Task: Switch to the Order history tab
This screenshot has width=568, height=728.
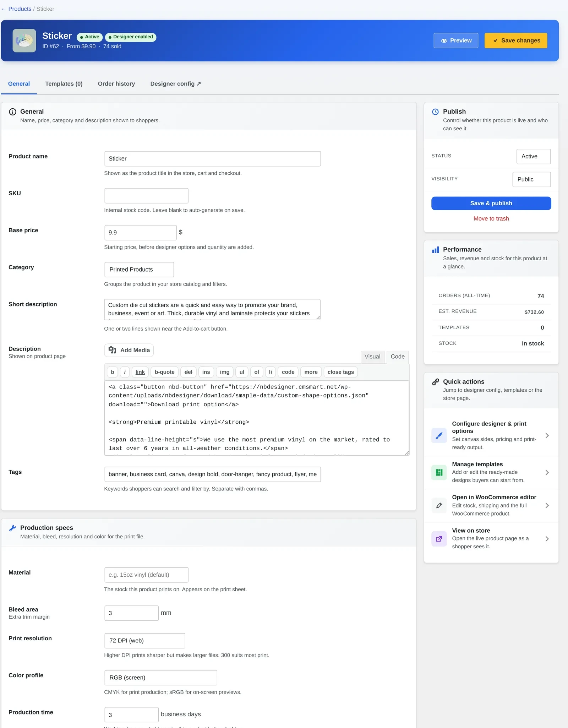Action: click(116, 84)
